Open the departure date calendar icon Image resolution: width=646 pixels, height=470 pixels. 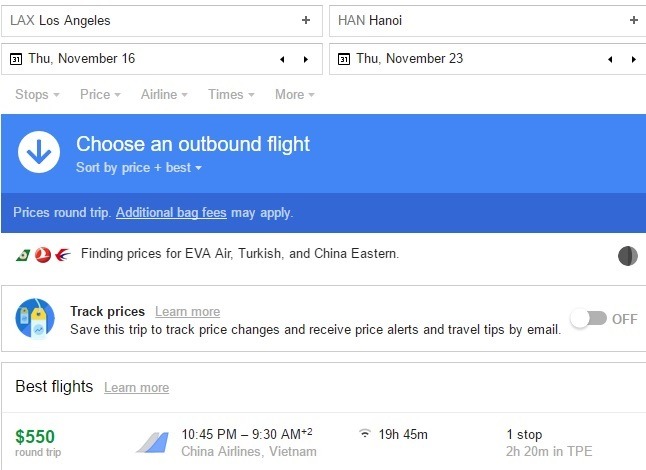[16, 59]
